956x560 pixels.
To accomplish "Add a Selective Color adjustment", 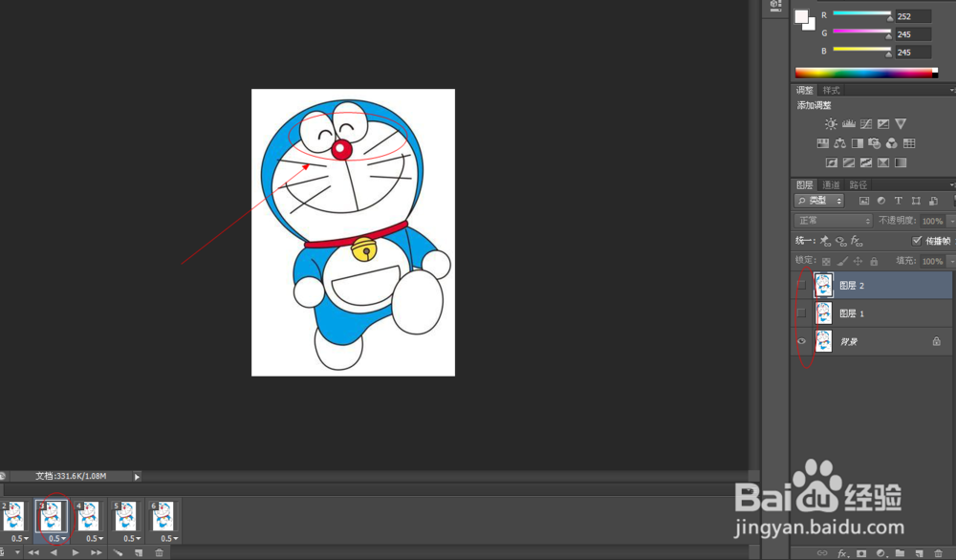I will pos(882,162).
